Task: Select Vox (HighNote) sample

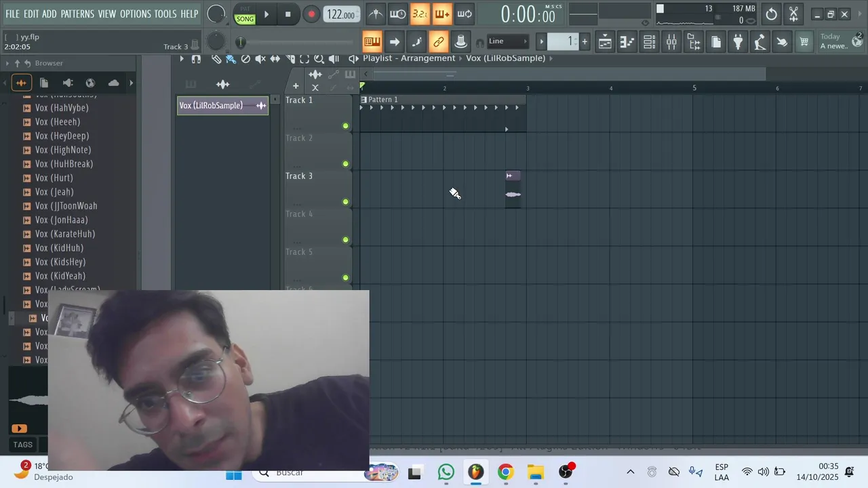Action: (x=63, y=150)
